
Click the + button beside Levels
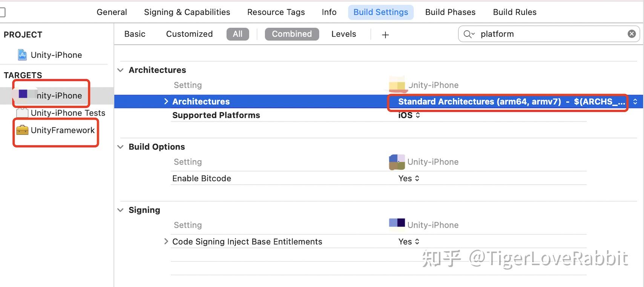coord(385,34)
